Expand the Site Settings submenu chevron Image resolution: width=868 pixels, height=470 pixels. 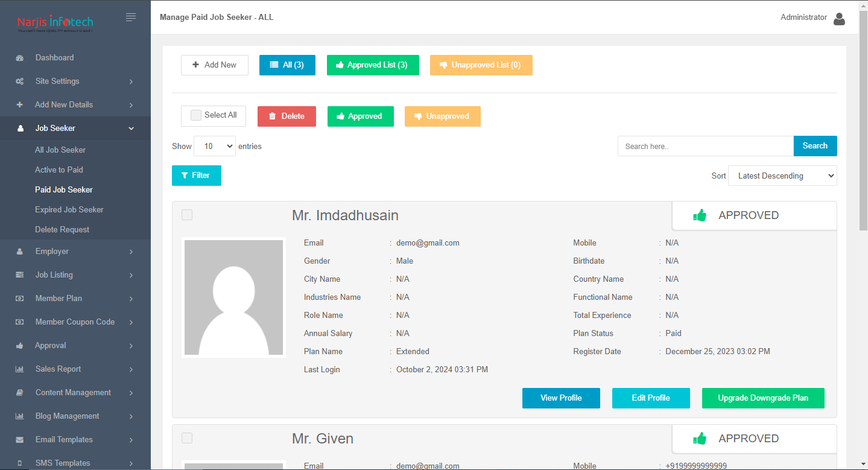tap(131, 81)
